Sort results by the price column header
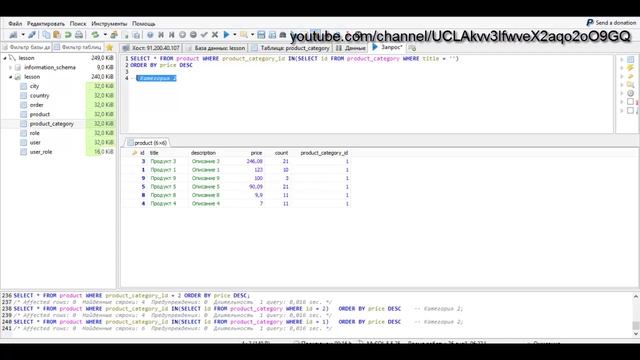This screenshot has height=360, width=640. tap(256, 153)
